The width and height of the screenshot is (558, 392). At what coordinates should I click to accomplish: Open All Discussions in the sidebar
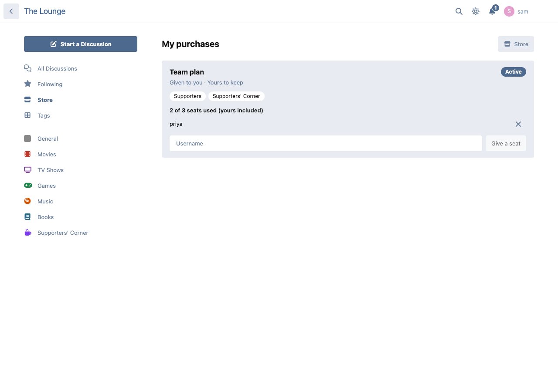click(57, 68)
